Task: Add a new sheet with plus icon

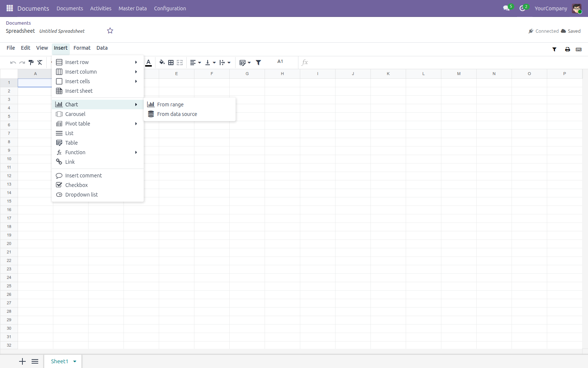Action: (x=22, y=361)
